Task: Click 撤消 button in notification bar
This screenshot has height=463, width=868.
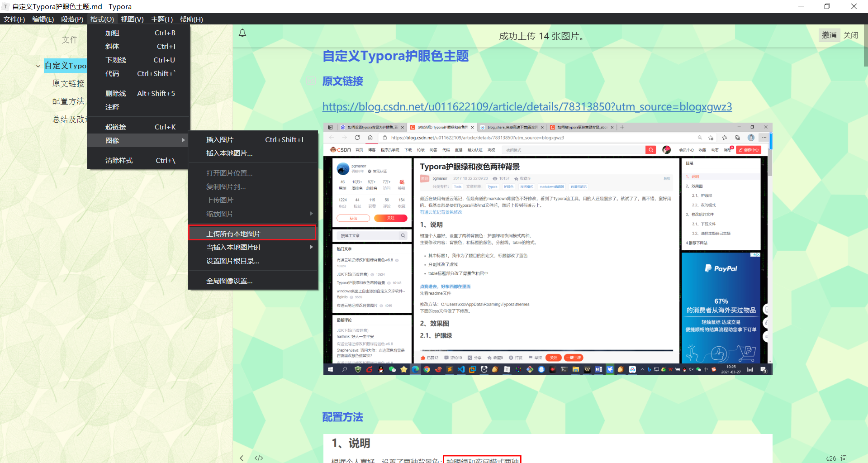Action: (x=829, y=35)
